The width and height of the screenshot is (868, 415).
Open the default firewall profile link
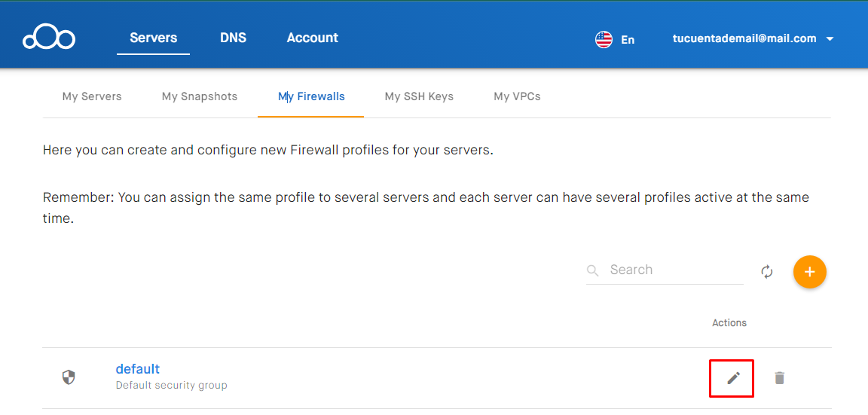tap(138, 369)
